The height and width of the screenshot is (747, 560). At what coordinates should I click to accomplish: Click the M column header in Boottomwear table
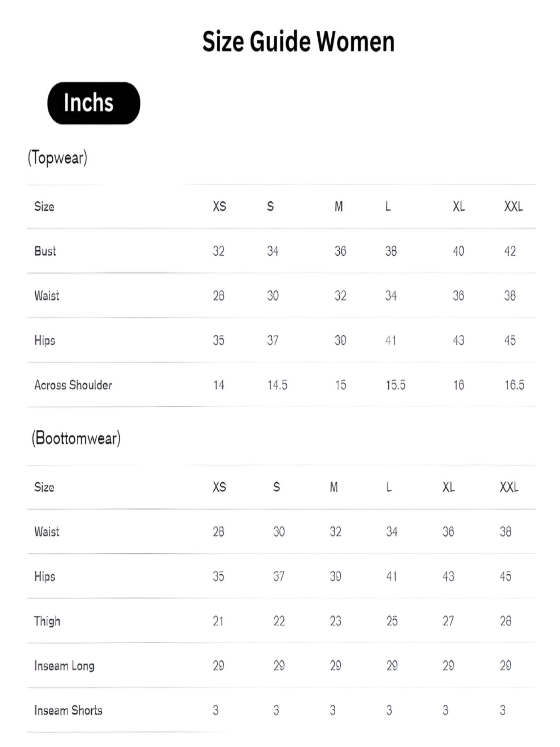334,487
